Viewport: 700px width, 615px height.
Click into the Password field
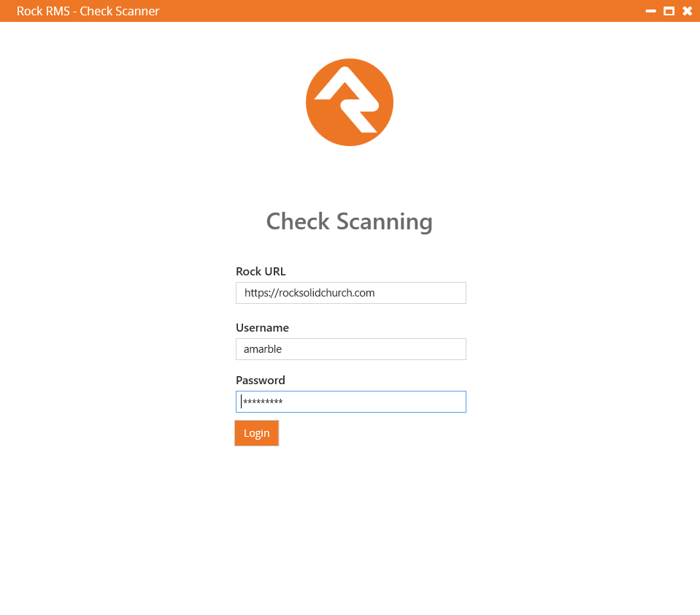(x=351, y=402)
